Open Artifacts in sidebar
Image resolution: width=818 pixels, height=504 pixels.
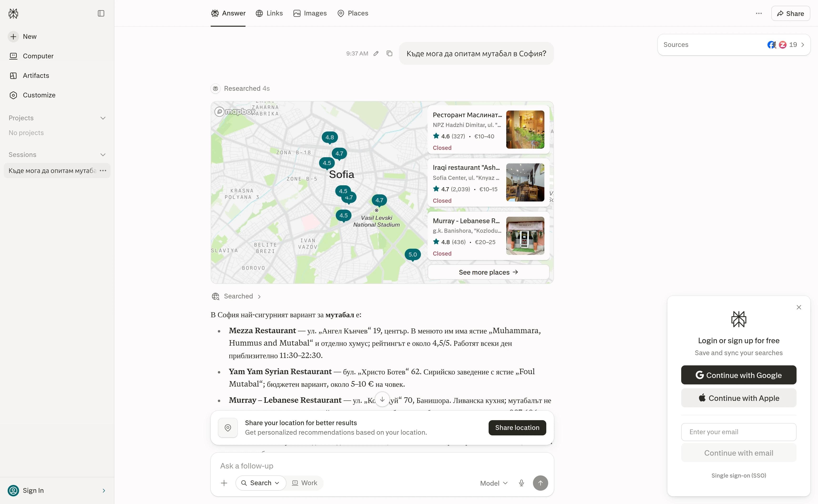click(x=29, y=76)
